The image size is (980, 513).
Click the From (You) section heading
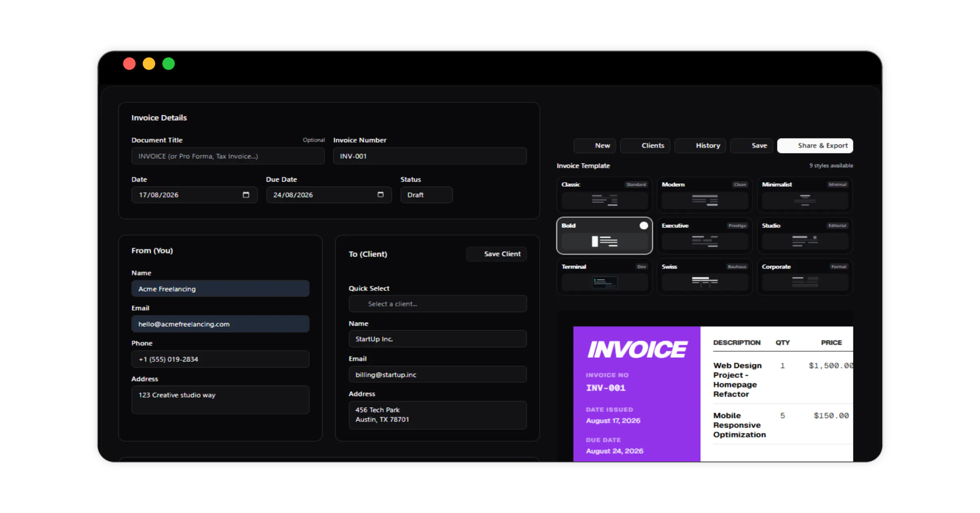(x=152, y=250)
